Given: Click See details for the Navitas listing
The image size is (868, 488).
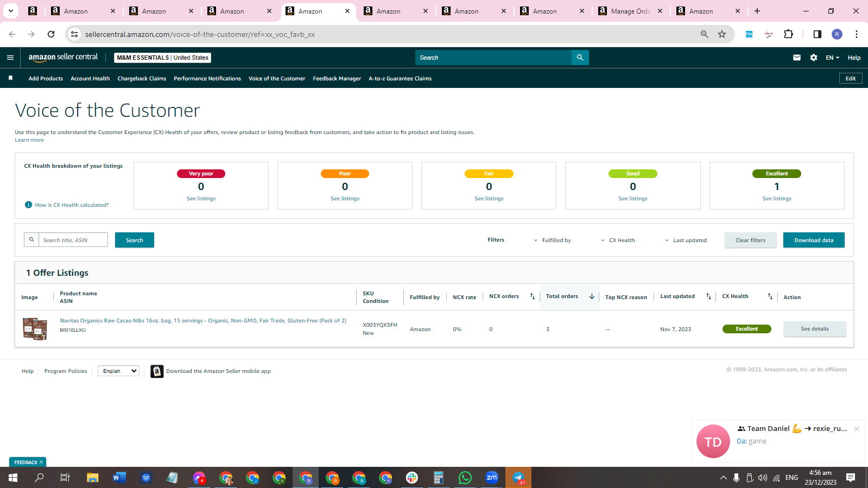Looking at the screenshot, I should coord(815,329).
